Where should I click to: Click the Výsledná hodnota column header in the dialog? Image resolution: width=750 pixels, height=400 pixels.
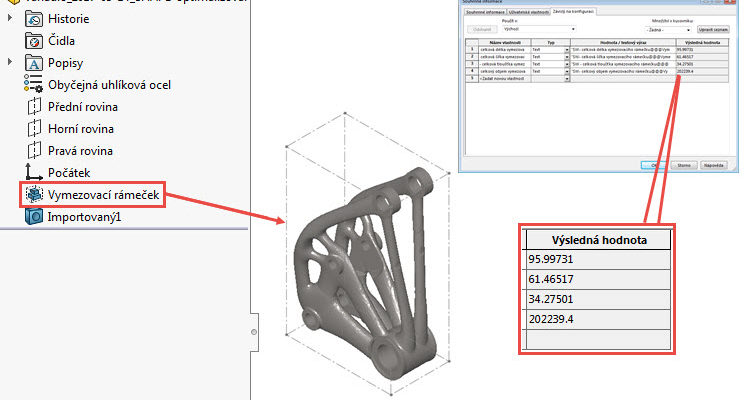pyautogui.click(x=702, y=43)
